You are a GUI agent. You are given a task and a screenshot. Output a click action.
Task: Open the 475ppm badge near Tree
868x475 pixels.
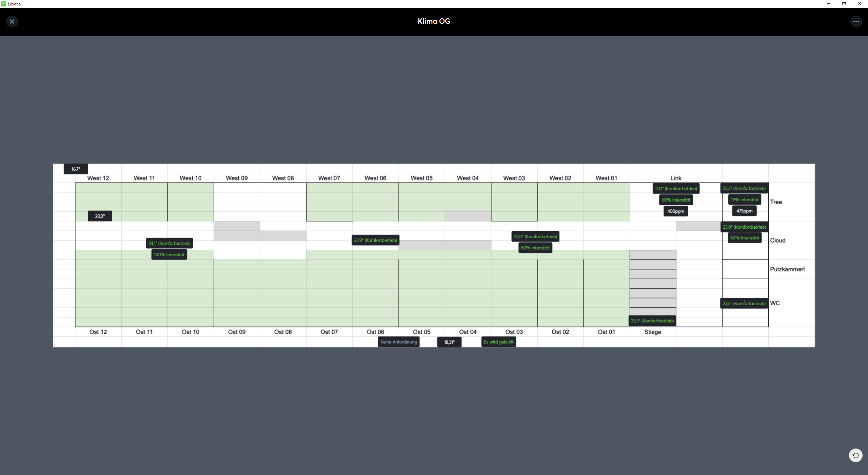[744, 211]
